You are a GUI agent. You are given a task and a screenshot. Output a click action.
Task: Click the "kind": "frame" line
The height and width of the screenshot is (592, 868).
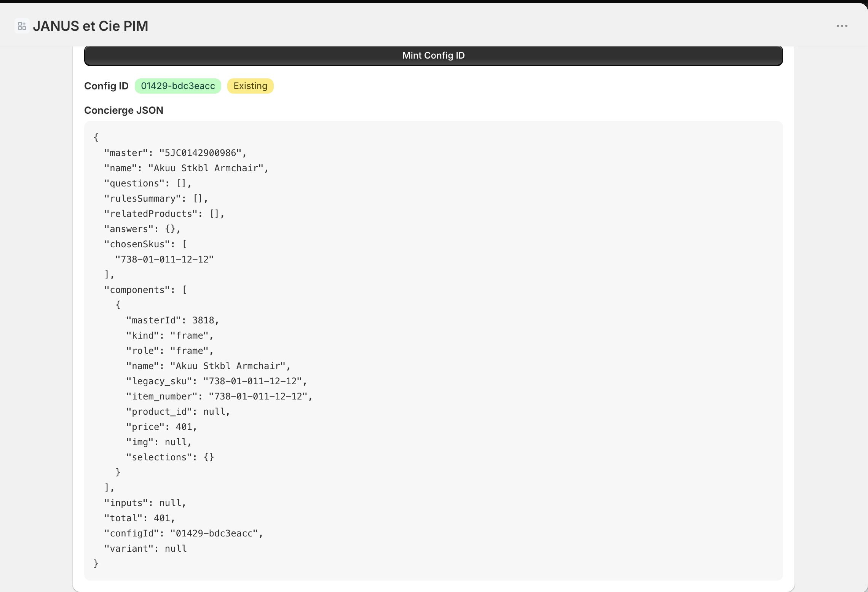[x=170, y=336]
